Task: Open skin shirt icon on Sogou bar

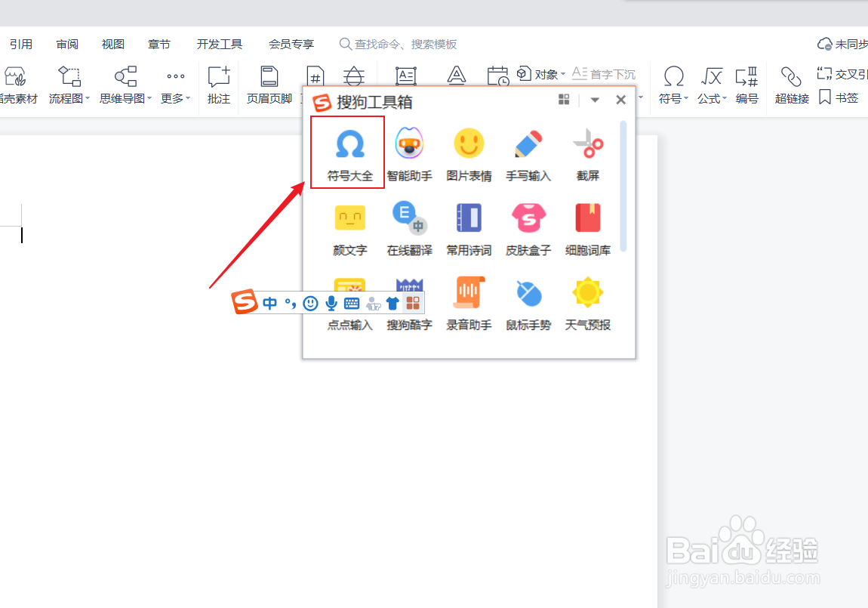Action: click(x=392, y=303)
